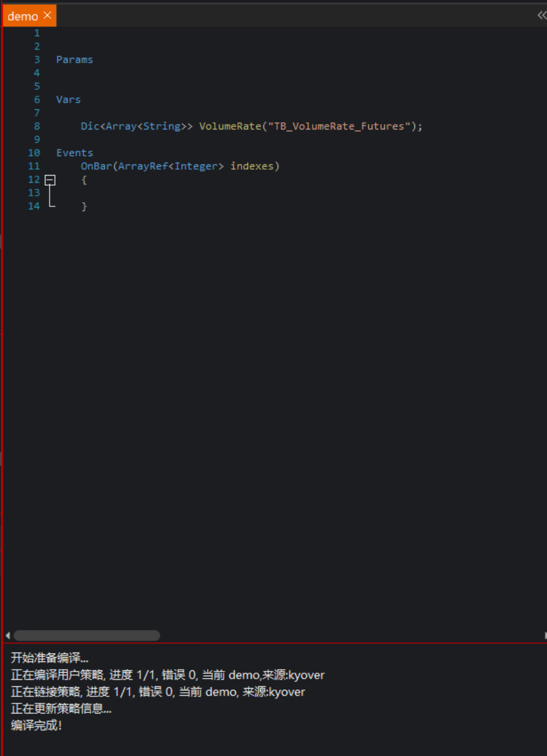Click the horizontal scrollbar thumb
This screenshot has height=756, width=547.
(86, 635)
